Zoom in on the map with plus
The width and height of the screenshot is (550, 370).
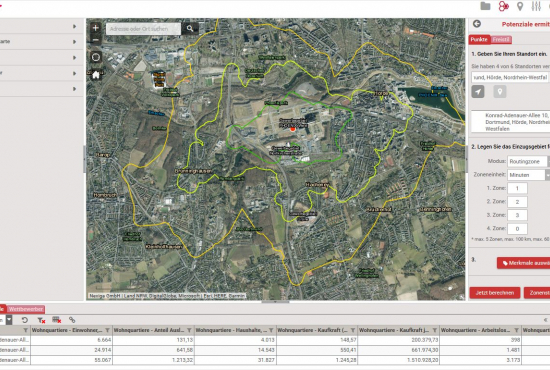click(95, 28)
